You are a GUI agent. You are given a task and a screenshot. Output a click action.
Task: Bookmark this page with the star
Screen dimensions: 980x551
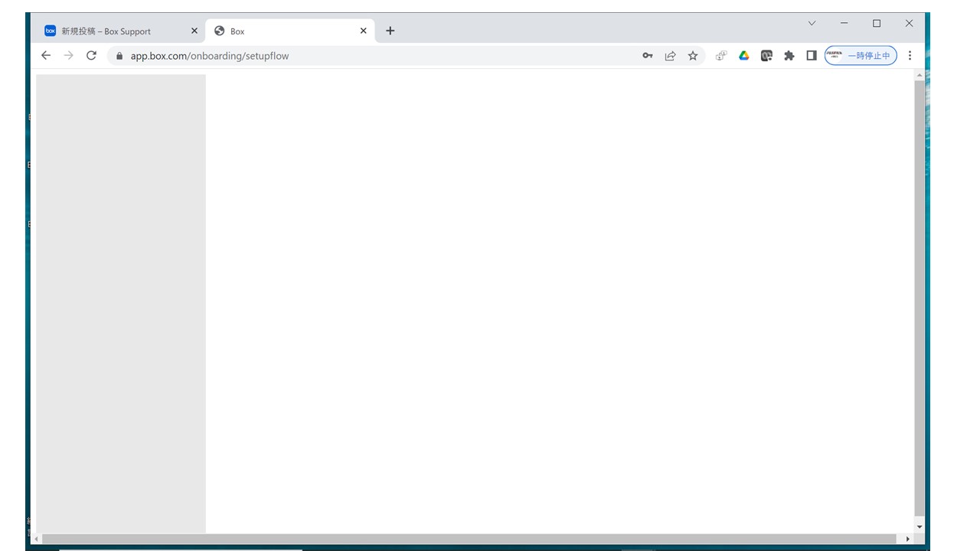click(693, 56)
